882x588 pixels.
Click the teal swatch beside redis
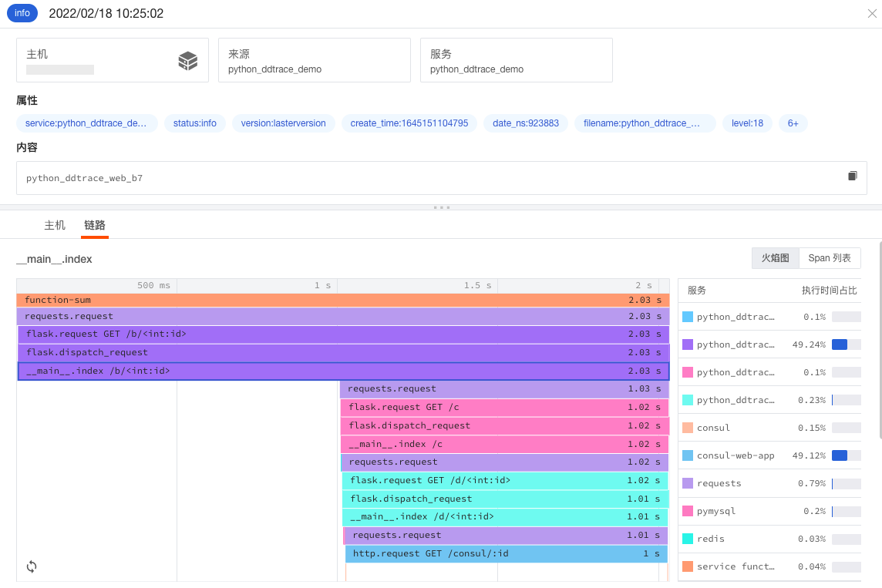pos(688,539)
